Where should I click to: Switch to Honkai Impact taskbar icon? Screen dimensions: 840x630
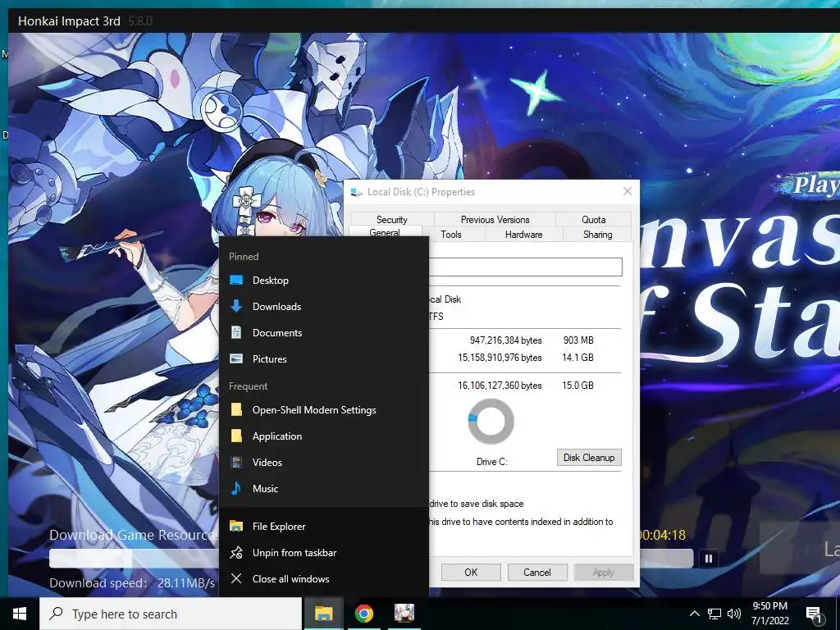(x=404, y=614)
